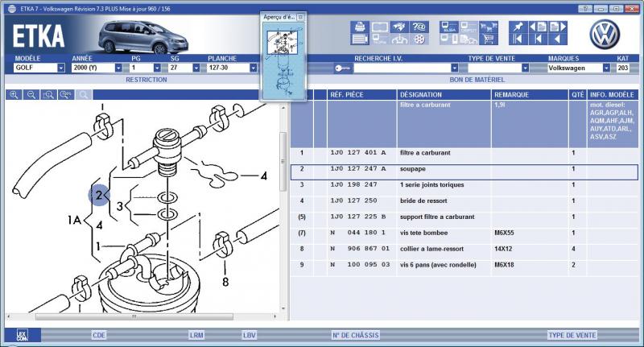Expand the SG dropdown showing 27
This screenshot has width=644, height=347.
point(196,68)
